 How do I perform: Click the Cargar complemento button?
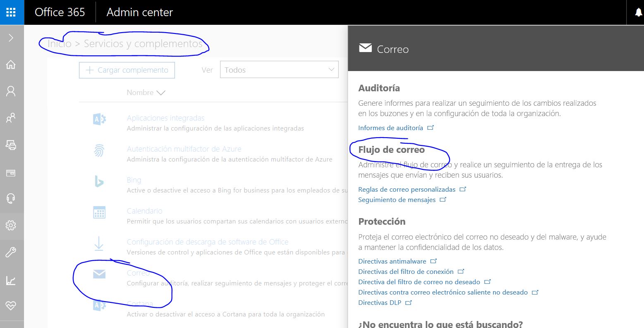127,70
